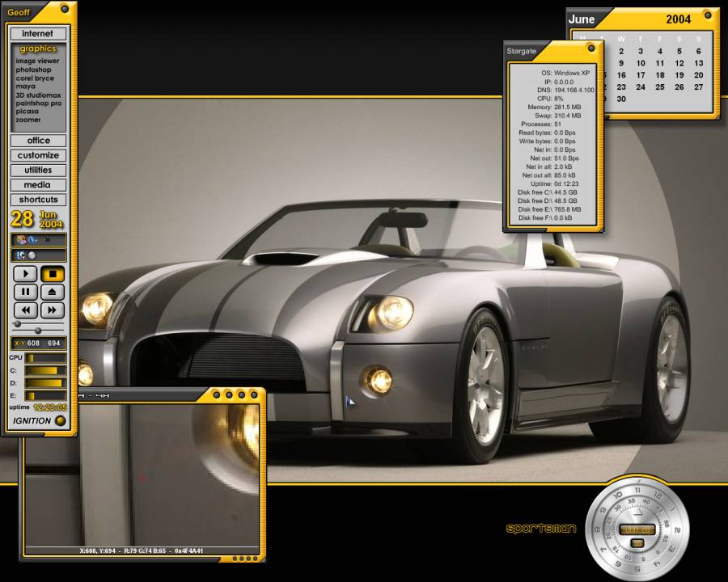Image resolution: width=728 pixels, height=582 pixels.
Task: Launch corel bryce from graphics list
Action: (x=35, y=78)
